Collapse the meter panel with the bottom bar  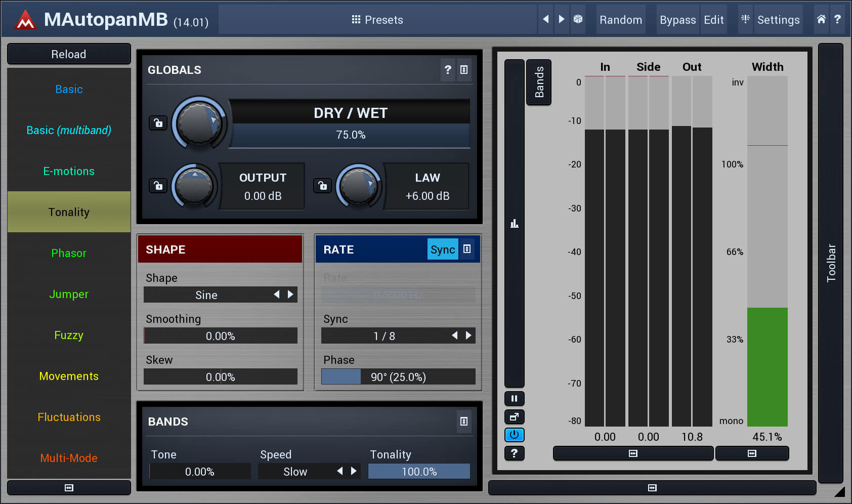652,488
